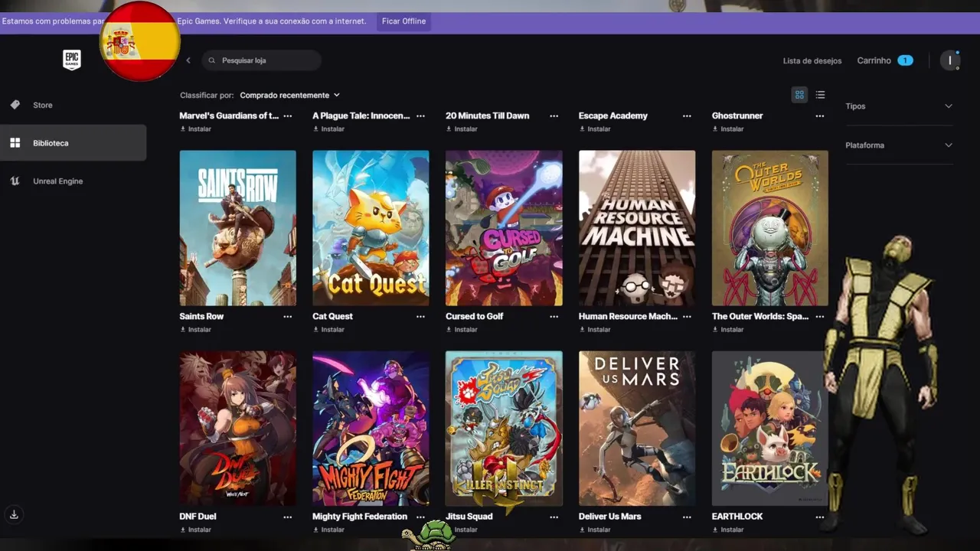
Task: Click the Cursed to Golf cover art
Action: 504,228
